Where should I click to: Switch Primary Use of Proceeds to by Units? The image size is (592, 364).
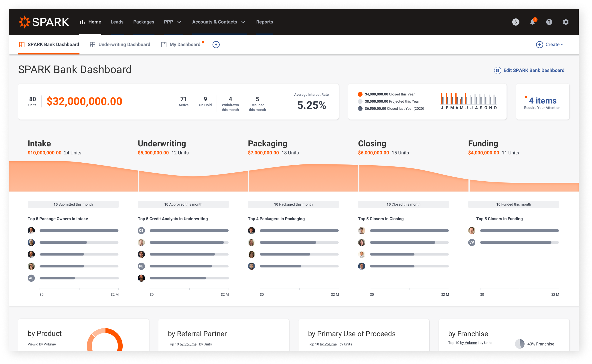pos(346,344)
